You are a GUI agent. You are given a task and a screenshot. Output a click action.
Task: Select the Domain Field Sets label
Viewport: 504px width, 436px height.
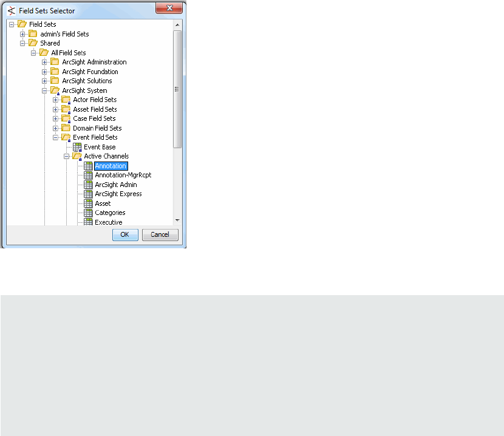(97, 128)
